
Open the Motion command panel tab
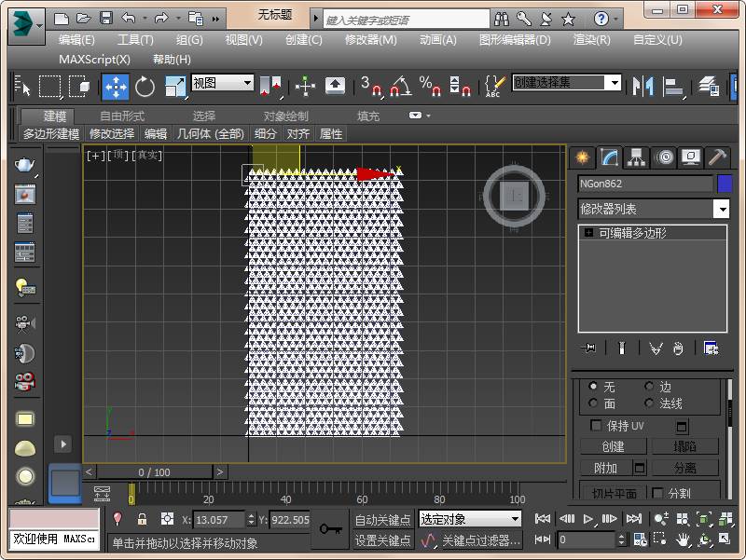click(x=665, y=157)
